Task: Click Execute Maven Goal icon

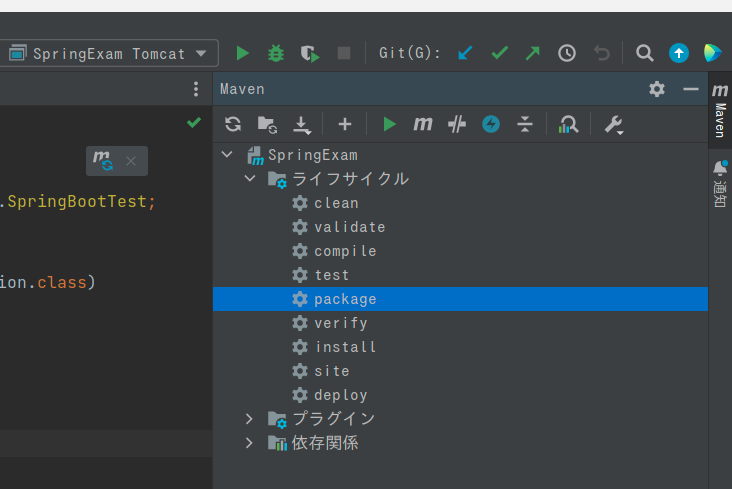Action: click(x=423, y=124)
